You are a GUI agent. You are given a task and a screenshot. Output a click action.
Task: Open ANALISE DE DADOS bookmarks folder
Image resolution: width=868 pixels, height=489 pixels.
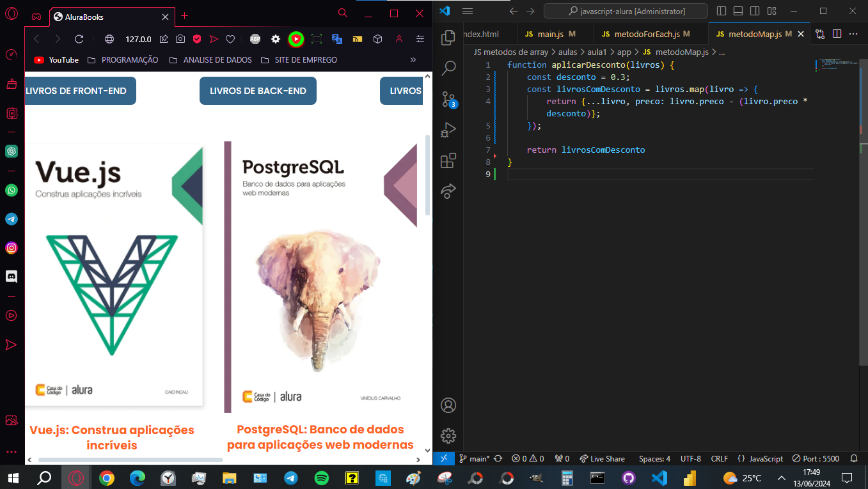coord(211,59)
